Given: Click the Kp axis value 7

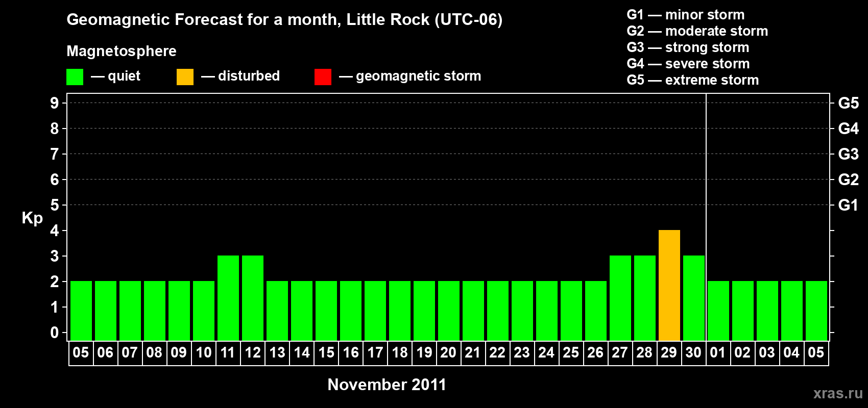Looking at the screenshot, I should click(55, 154).
